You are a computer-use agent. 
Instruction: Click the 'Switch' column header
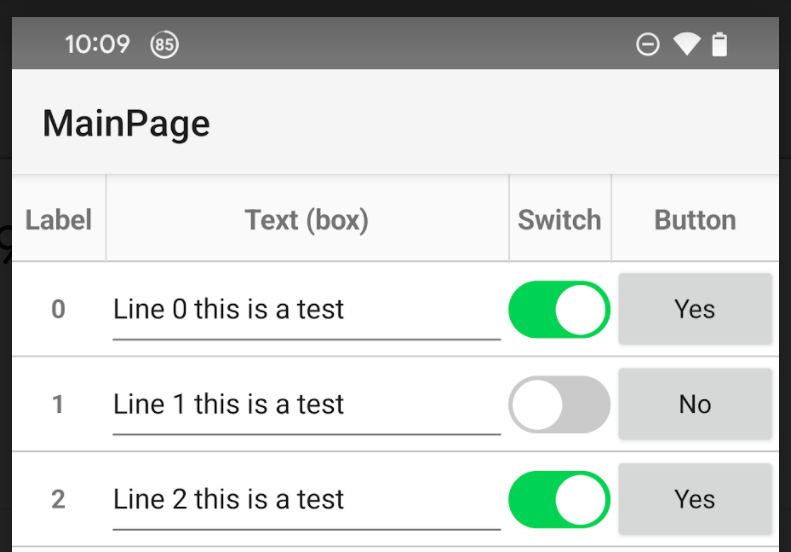click(559, 220)
